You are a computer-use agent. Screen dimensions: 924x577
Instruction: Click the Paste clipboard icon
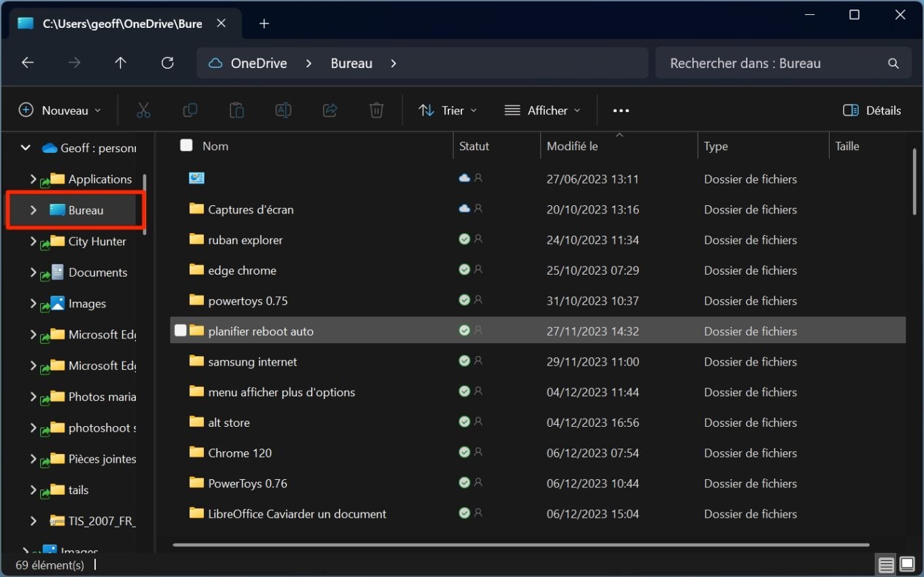coord(236,110)
